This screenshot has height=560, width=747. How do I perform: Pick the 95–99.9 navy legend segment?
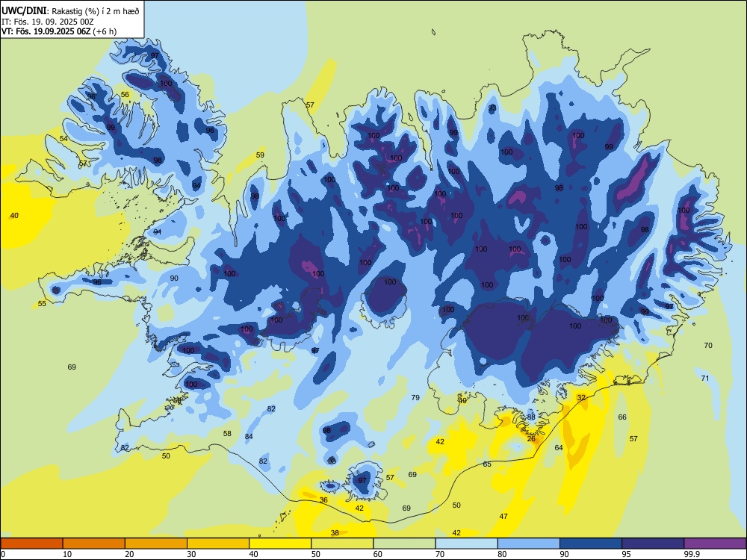(653, 544)
